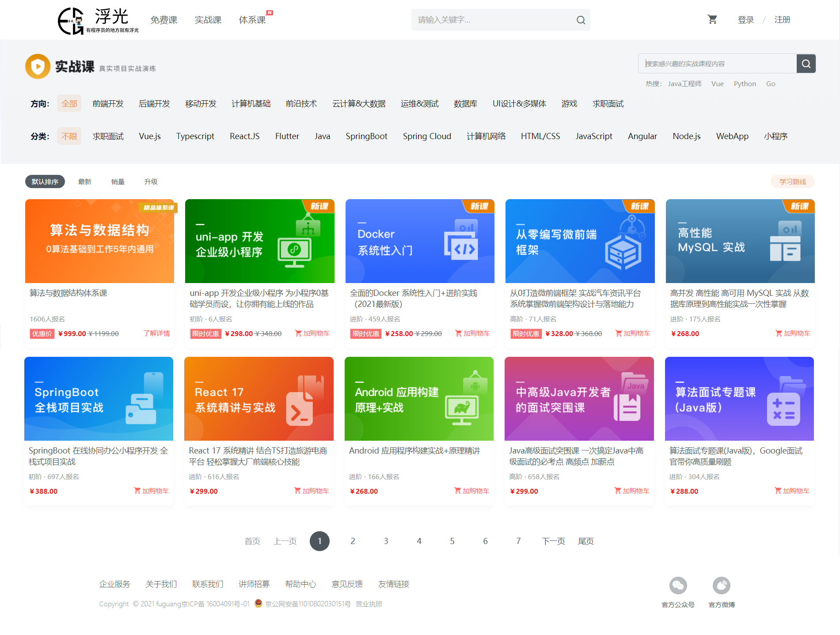Click 了解详情 for 算法与数据结构体系课
This screenshot has width=840, height=635.
pyautogui.click(x=156, y=333)
